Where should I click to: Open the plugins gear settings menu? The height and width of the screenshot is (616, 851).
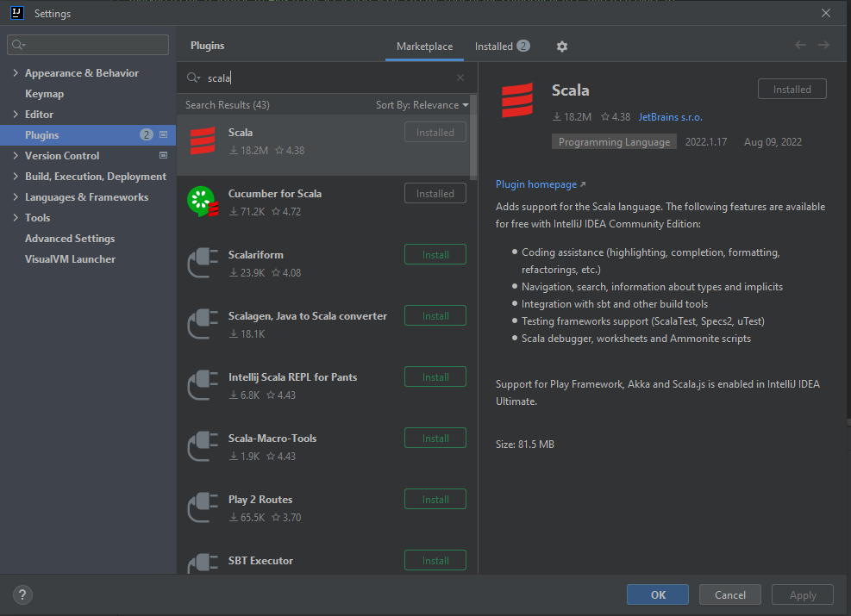[x=561, y=47]
